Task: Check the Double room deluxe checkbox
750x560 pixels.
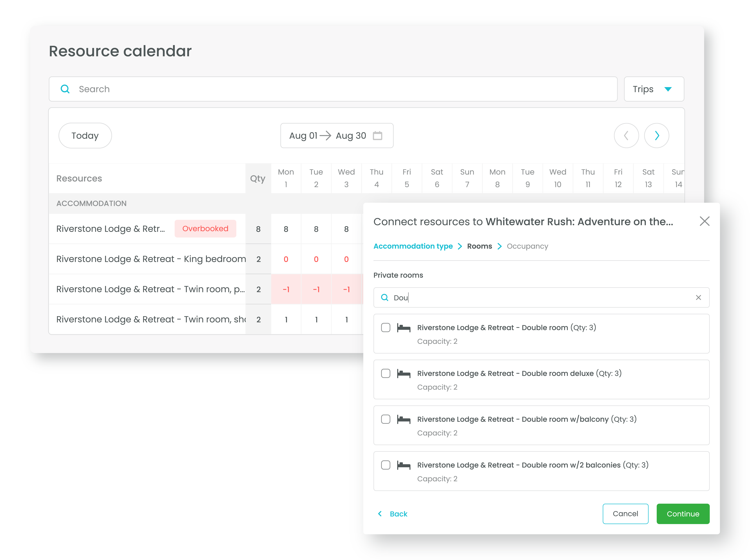Action: click(385, 373)
